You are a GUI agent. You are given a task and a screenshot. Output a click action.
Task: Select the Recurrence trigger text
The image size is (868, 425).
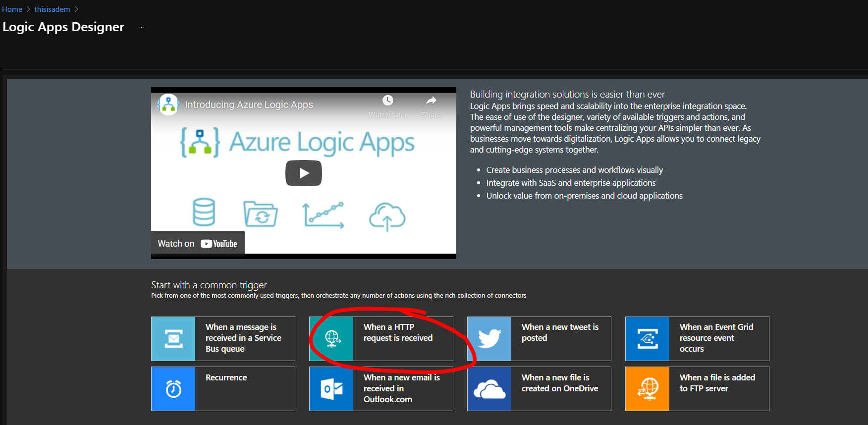pyautogui.click(x=226, y=377)
